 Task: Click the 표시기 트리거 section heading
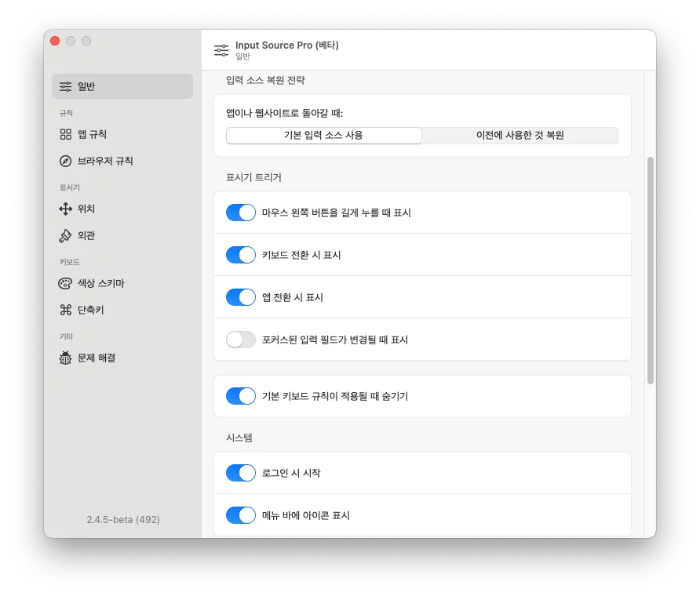pyautogui.click(x=253, y=177)
